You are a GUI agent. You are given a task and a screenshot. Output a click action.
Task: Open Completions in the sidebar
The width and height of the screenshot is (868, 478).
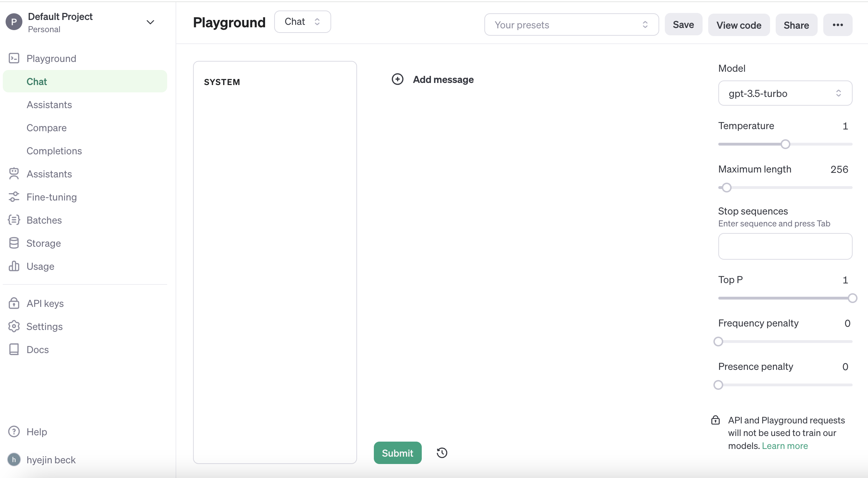pos(54,150)
